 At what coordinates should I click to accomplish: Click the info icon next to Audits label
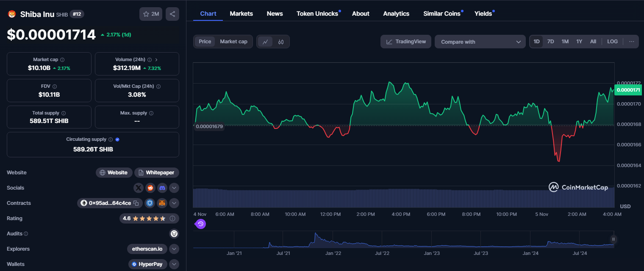pyautogui.click(x=26, y=234)
